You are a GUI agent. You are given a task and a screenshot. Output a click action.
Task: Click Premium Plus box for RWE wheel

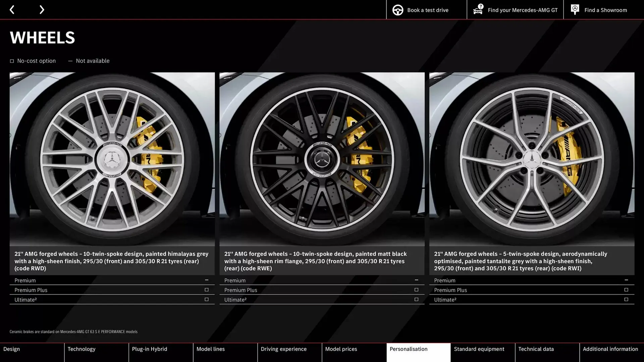coord(416,290)
